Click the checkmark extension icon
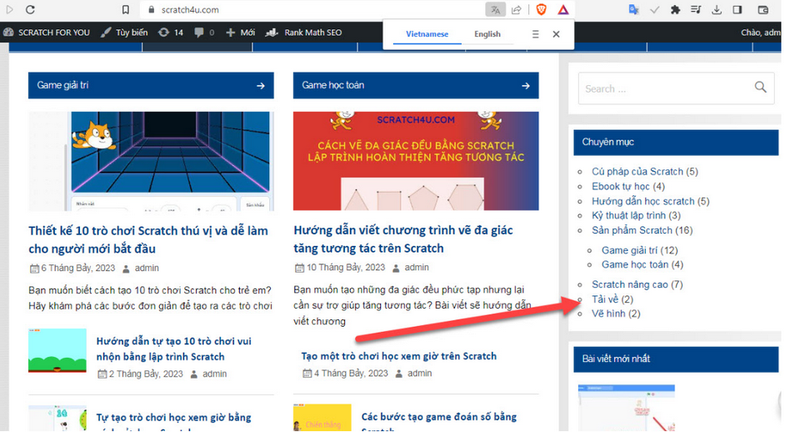The image size is (800, 437). [x=655, y=10]
